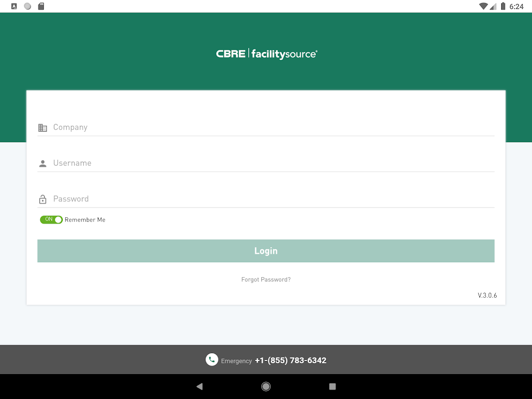This screenshot has width=532, height=399.
Task: Click the CBRE facilitysource logo
Action: click(267, 54)
